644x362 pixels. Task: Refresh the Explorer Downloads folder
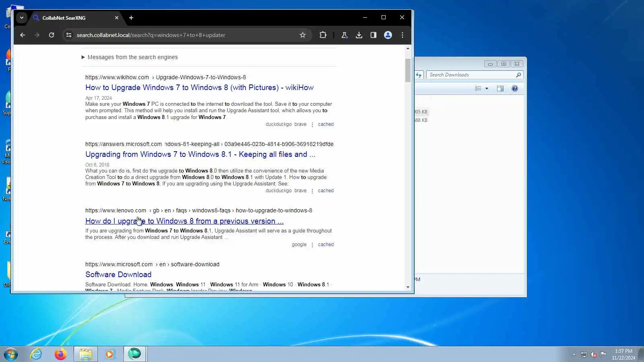click(419, 75)
